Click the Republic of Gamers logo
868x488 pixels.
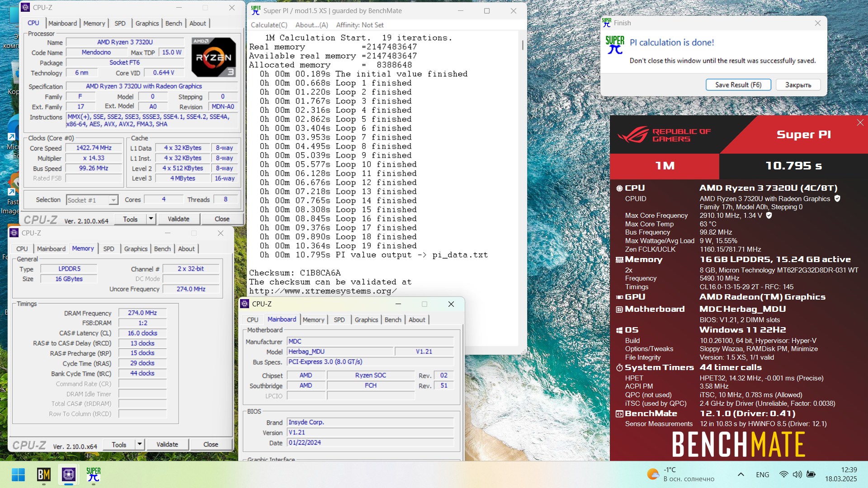click(x=664, y=135)
